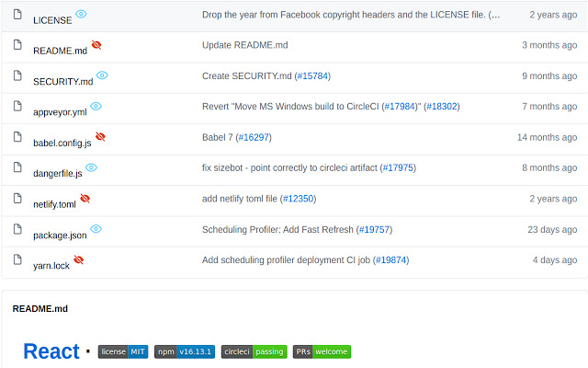Viewport: 588px width, 368px height.
Task: Open the 'Update README.md' commit message
Action: click(x=245, y=45)
